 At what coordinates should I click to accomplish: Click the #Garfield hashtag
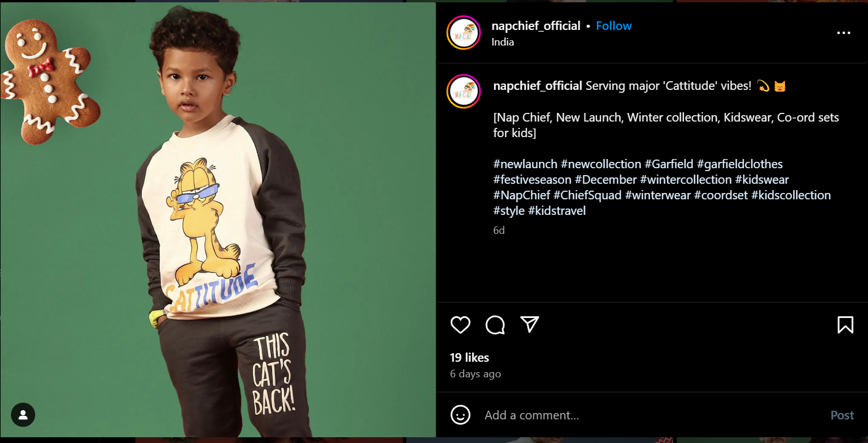coord(669,164)
